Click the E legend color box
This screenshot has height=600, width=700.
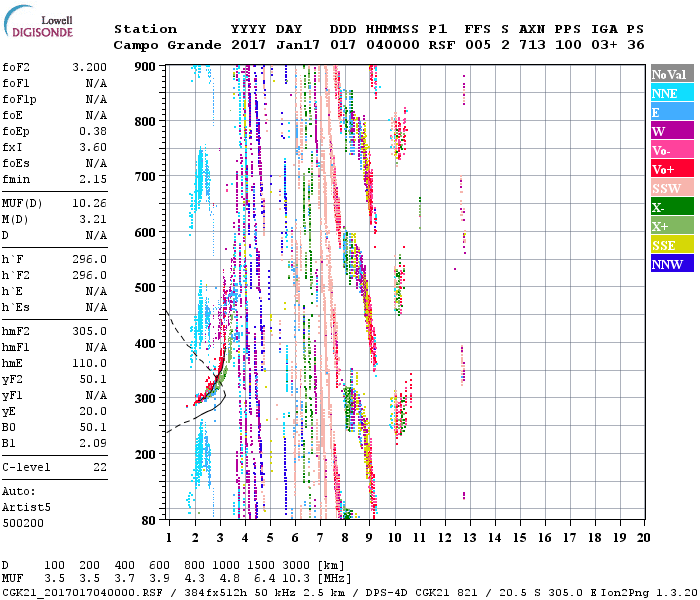pos(671,112)
